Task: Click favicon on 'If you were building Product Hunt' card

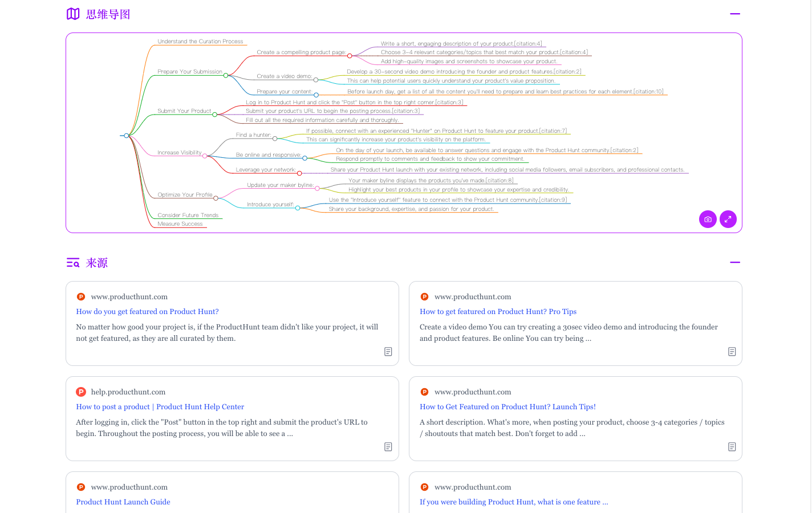Action: click(x=424, y=487)
